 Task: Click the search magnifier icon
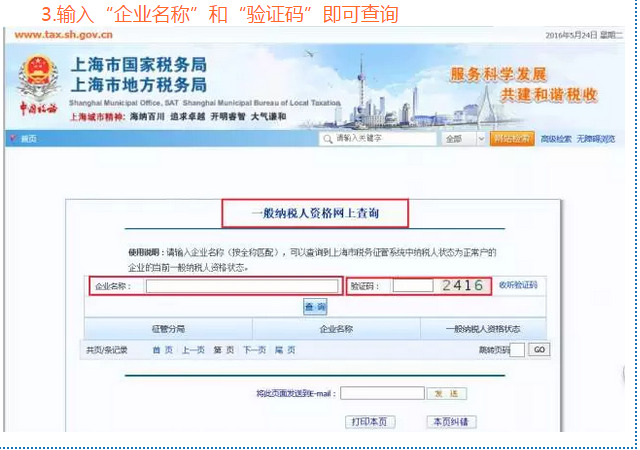[327, 139]
